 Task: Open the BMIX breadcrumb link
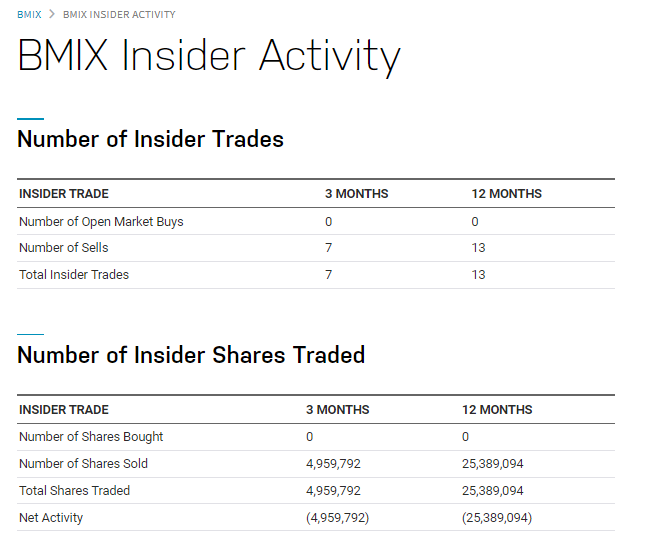[x=29, y=15]
